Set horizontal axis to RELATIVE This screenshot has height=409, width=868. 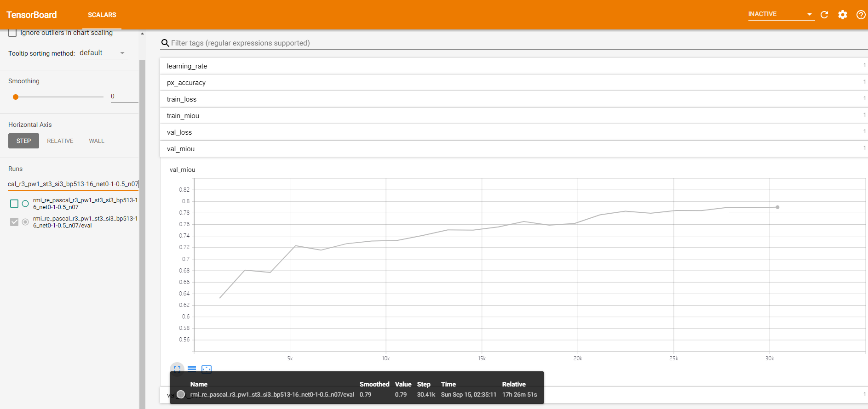[60, 141]
